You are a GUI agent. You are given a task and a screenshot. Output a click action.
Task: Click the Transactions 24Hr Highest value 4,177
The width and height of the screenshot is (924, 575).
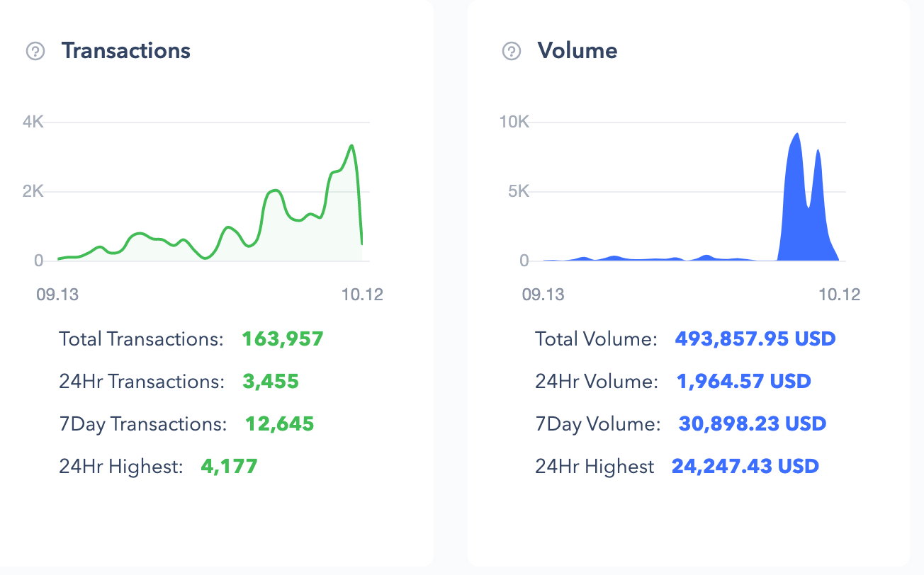coord(229,467)
